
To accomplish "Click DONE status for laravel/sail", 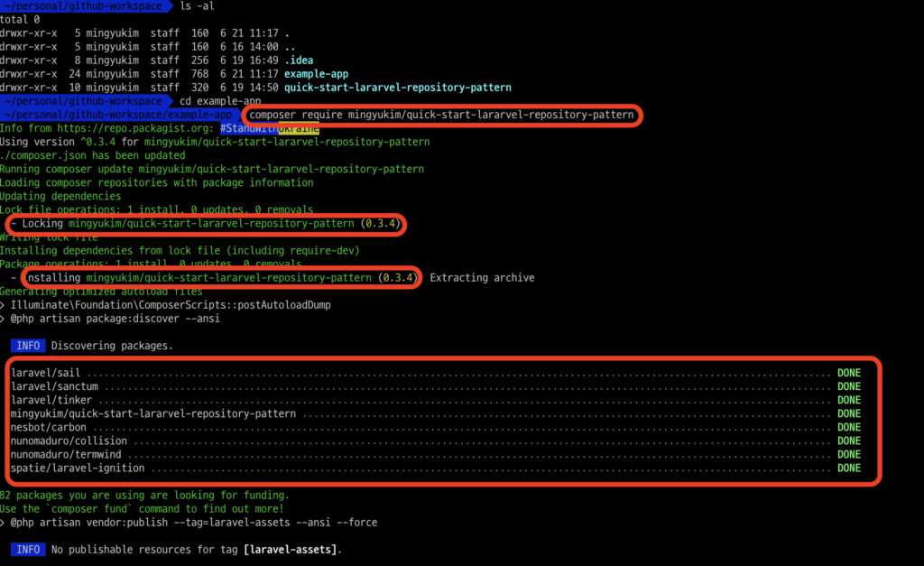I will pos(849,373).
